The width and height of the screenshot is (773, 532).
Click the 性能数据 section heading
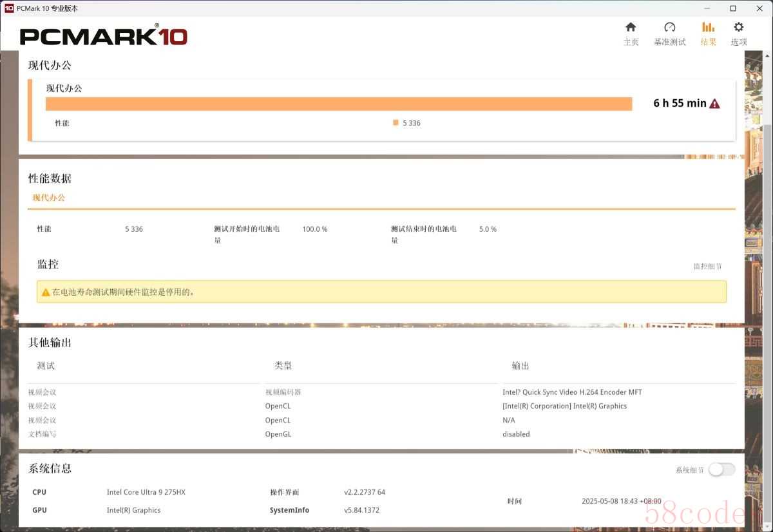tap(50, 178)
